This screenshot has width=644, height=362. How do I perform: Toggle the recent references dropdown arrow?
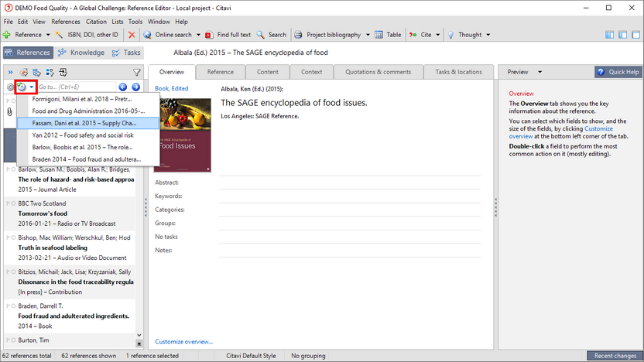point(32,87)
